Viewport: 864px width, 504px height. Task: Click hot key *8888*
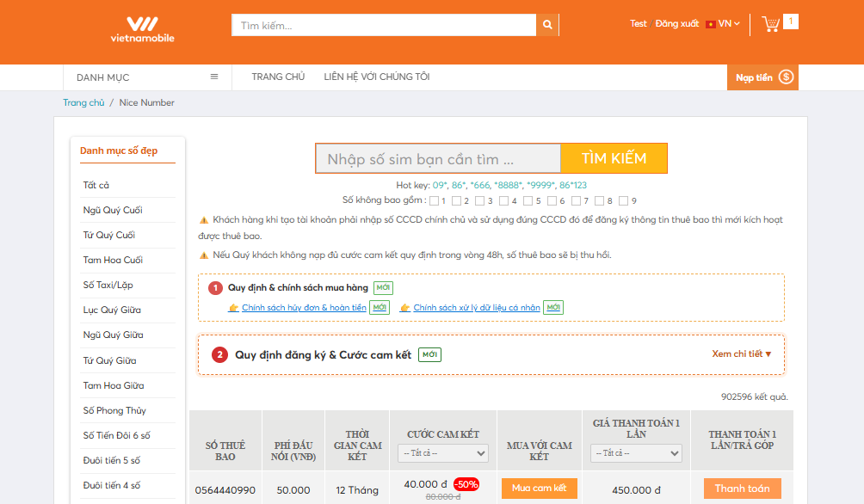(508, 185)
